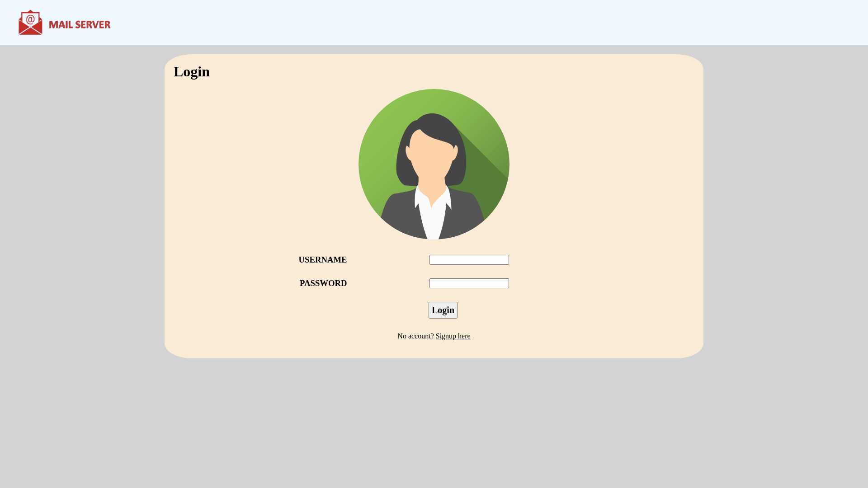Click the PASSWORD label text

(323, 283)
